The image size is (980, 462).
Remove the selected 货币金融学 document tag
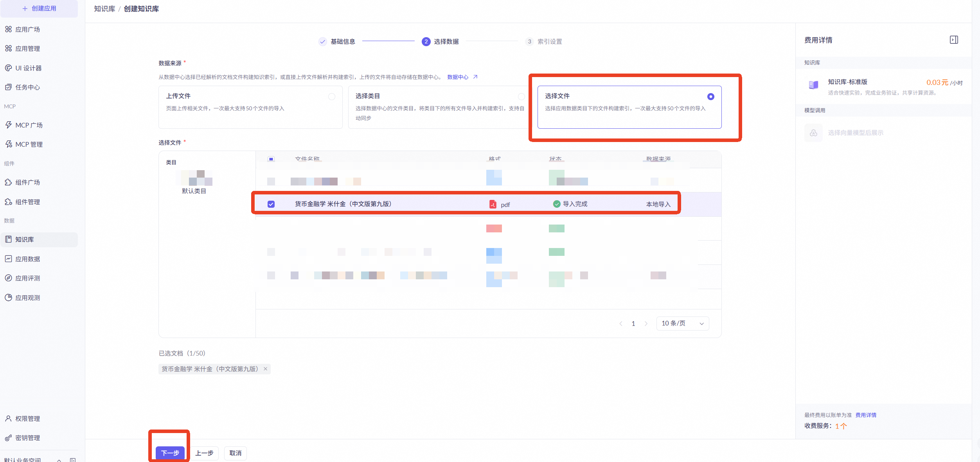tap(266, 369)
